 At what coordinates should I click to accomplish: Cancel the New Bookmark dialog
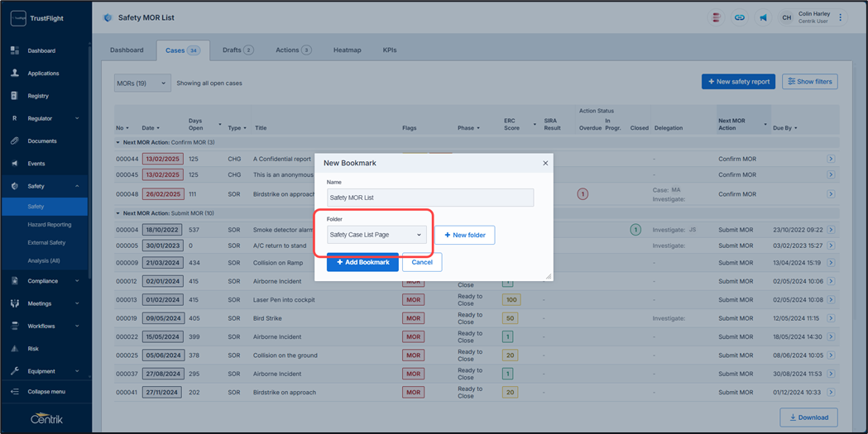click(x=422, y=262)
